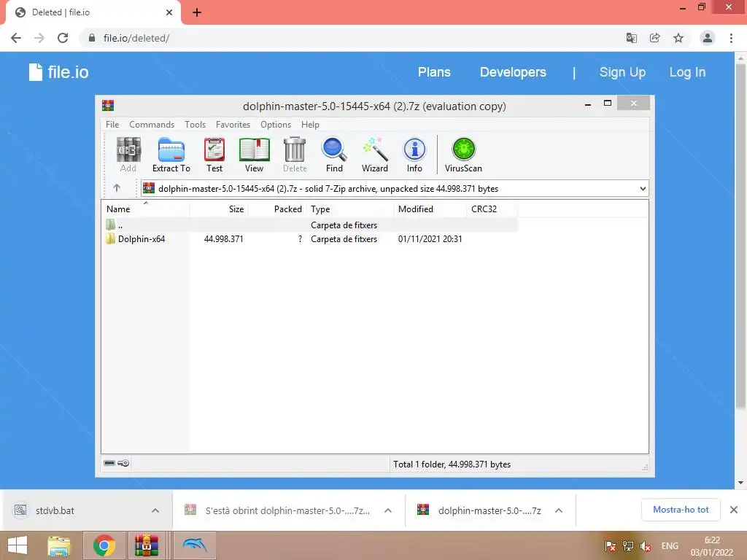Open the Tools menu
Image resolution: width=747 pixels, height=560 pixels.
[195, 124]
